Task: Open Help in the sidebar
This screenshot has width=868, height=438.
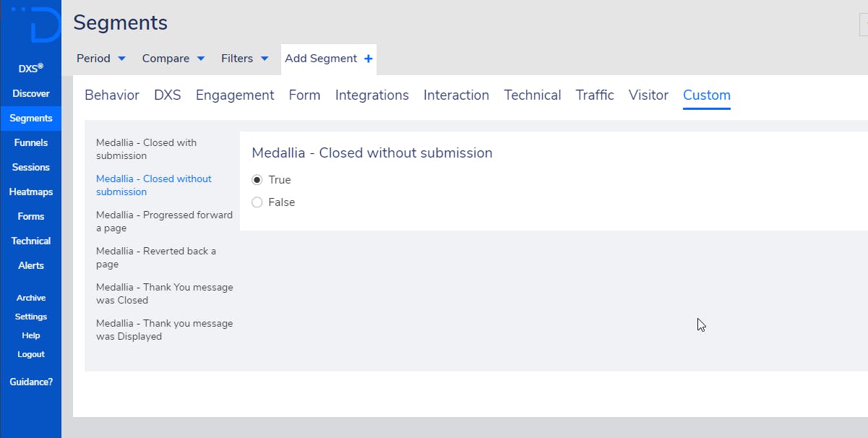Action: (x=31, y=335)
